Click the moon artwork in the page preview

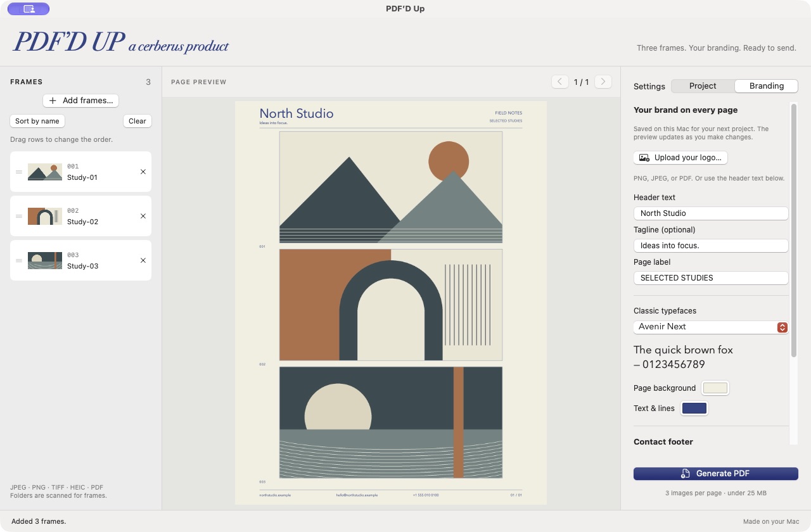(x=391, y=422)
